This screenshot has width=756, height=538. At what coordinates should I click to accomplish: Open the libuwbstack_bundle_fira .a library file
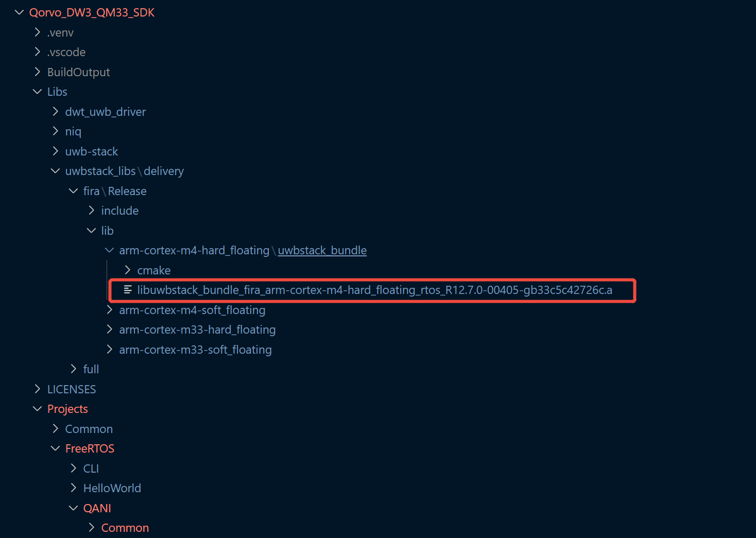[374, 290]
